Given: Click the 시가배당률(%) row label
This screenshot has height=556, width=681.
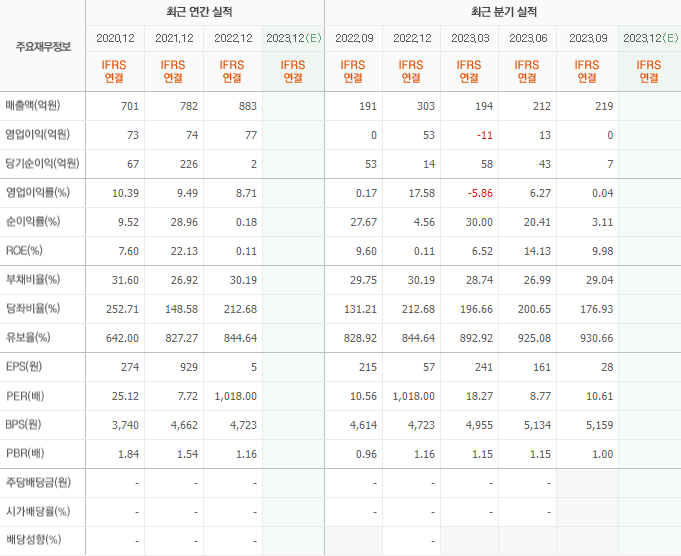Looking at the screenshot, I should click(38, 511).
